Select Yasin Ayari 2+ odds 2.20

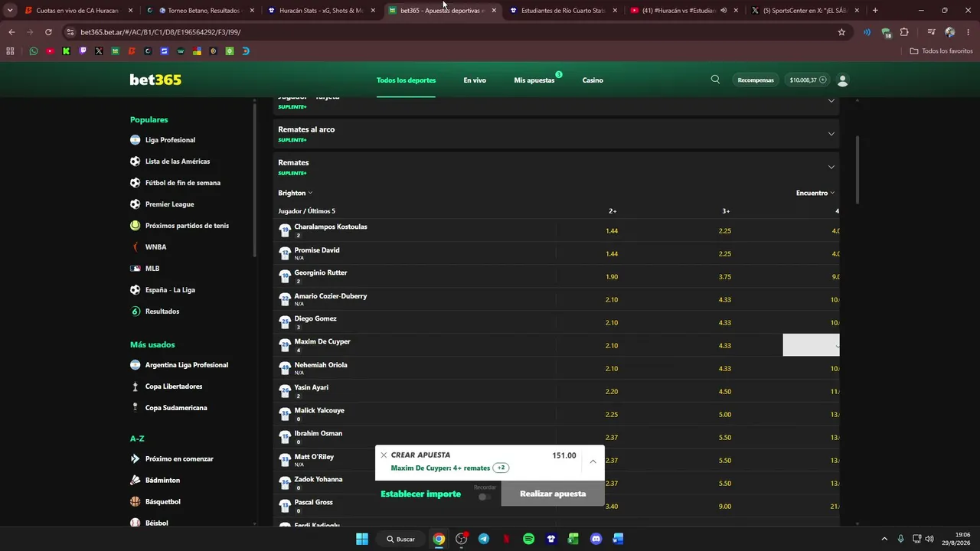(612, 391)
